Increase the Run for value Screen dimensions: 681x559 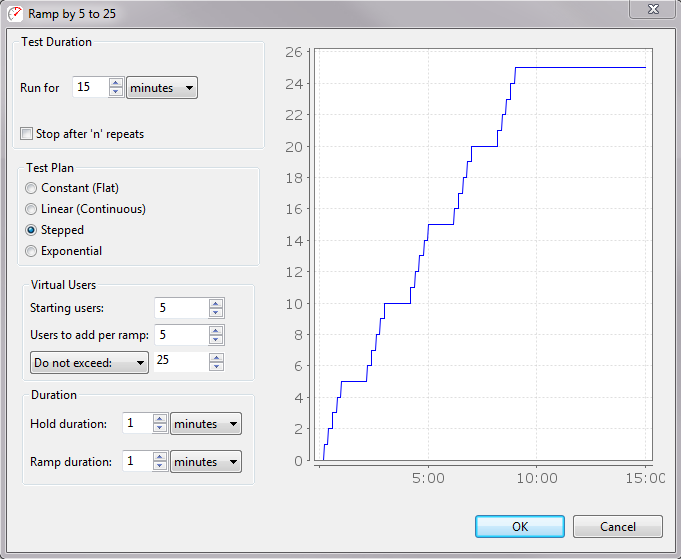[116, 83]
